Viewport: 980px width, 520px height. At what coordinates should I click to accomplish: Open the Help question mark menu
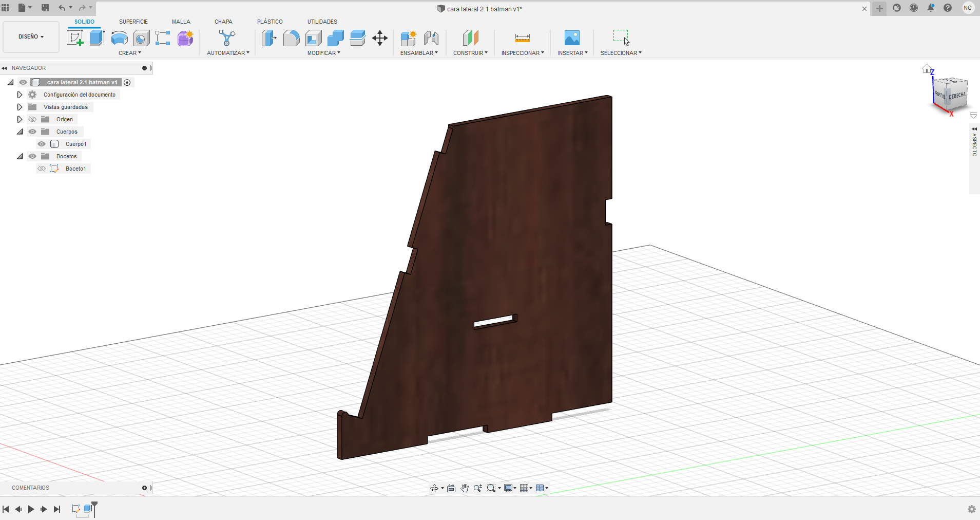tap(948, 8)
